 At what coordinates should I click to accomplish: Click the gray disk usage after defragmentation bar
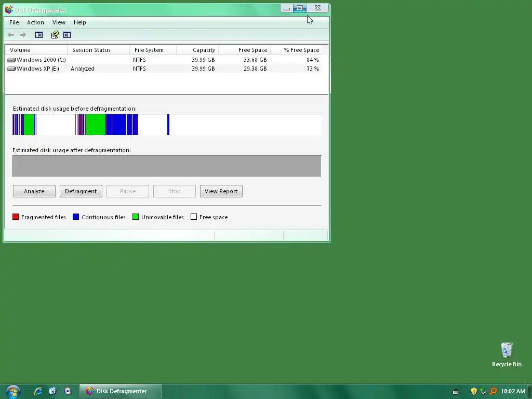pyautogui.click(x=167, y=166)
